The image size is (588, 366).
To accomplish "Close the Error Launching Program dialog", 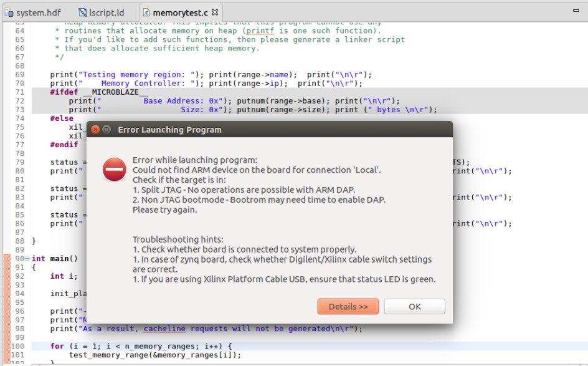I will tap(95, 130).
